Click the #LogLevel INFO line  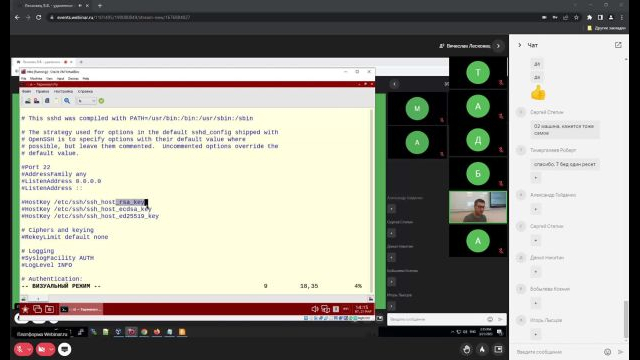(x=47, y=265)
